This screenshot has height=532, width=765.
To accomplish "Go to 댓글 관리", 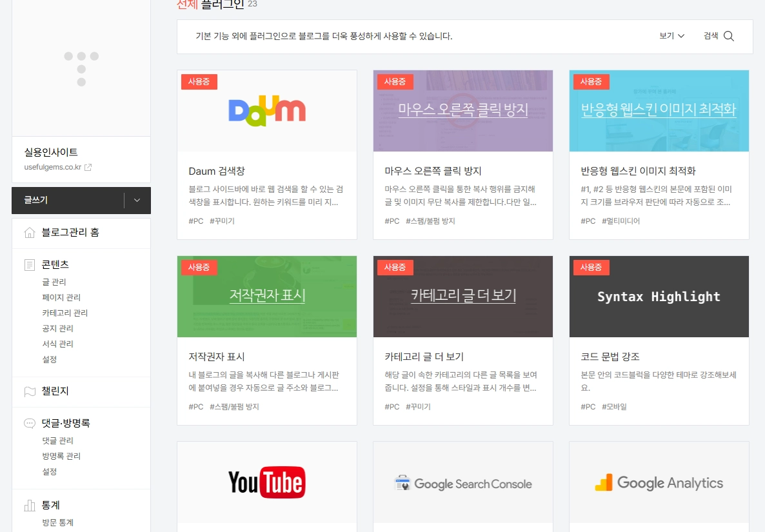I will click(x=57, y=441).
